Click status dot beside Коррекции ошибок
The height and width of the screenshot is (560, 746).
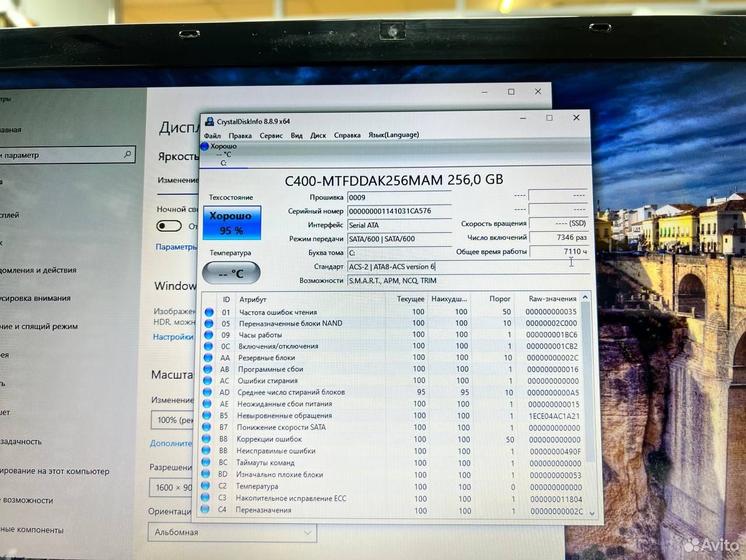tap(208, 439)
